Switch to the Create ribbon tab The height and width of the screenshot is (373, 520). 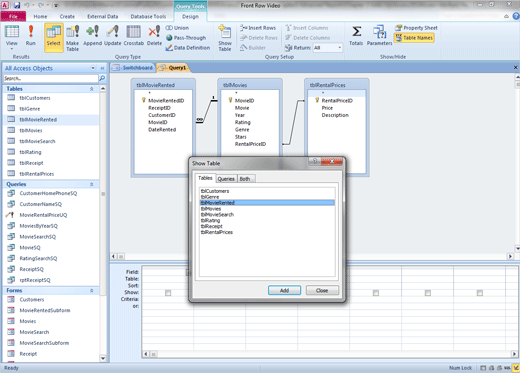pyautogui.click(x=67, y=16)
